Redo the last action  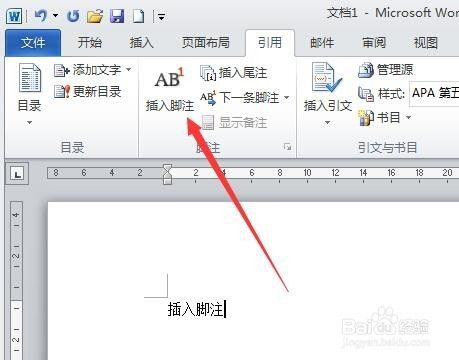(73, 16)
